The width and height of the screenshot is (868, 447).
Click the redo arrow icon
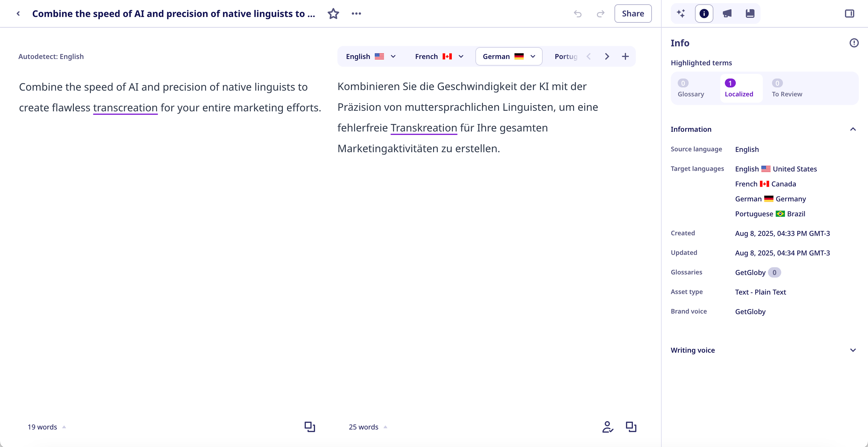coord(600,14)
